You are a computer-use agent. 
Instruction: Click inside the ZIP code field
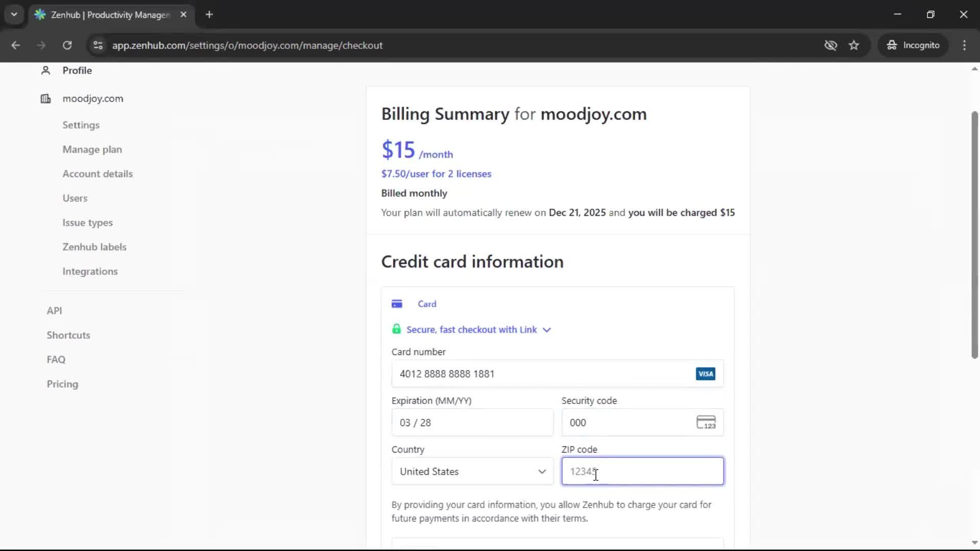point(642,471)
